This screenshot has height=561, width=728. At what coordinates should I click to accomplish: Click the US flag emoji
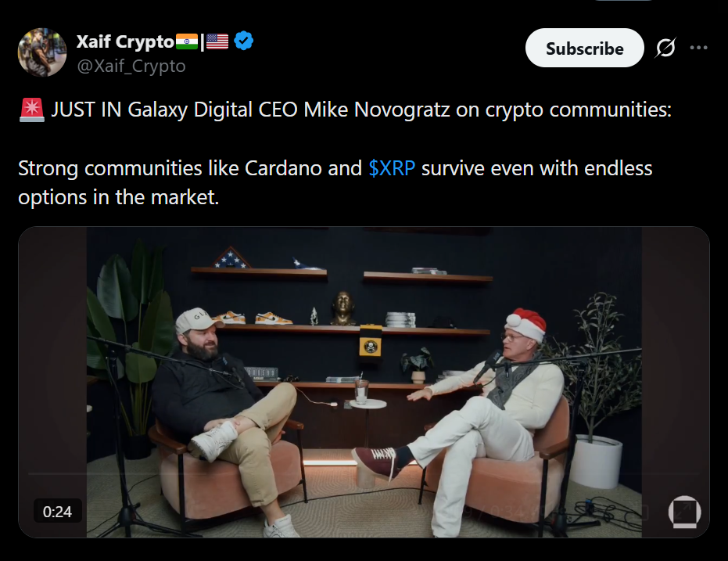point(217,41)
